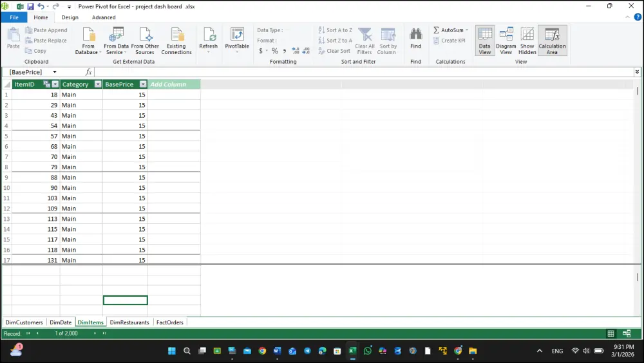The height and width of the screenshot is (363, 644).
Task: Toggle Data View button
Action: [485, 41]
